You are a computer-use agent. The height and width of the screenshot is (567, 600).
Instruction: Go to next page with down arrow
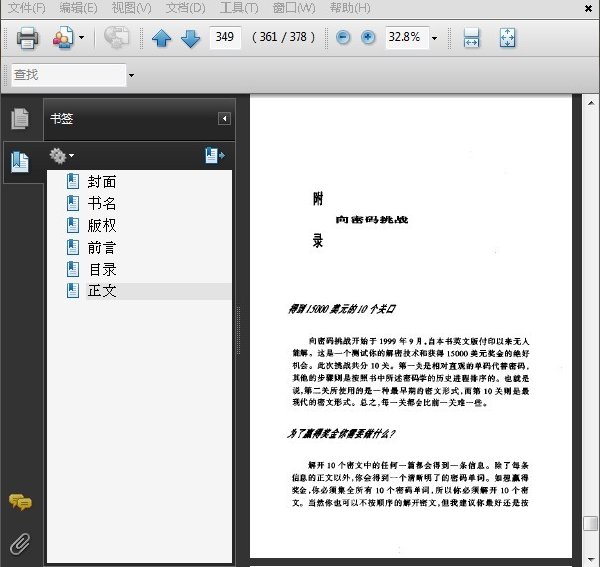[x=191, y=38]
